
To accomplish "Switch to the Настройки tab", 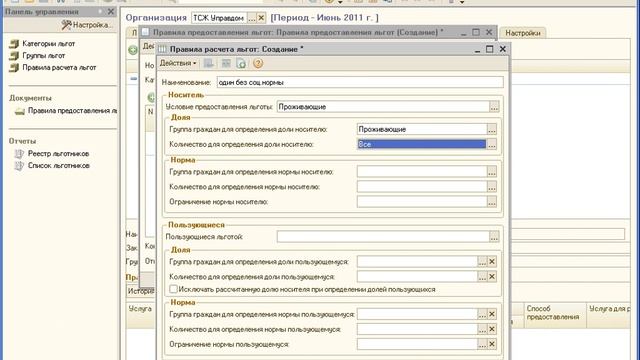I will coord(522,33).
